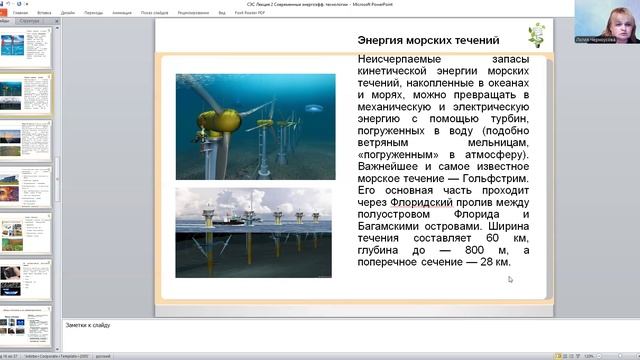Click the underwater turbine image on slide
This screenshot has height=360, width=640.
coord(256,127)
